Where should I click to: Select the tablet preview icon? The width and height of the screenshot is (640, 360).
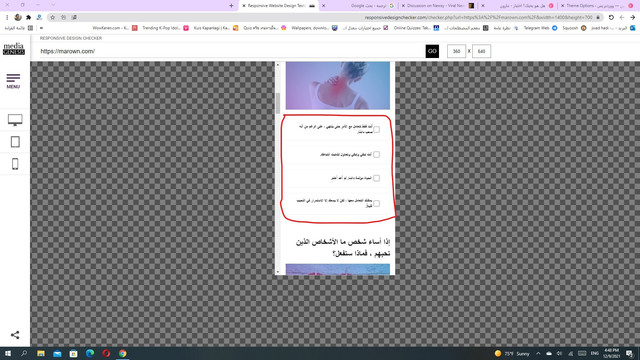pos(15,142)
